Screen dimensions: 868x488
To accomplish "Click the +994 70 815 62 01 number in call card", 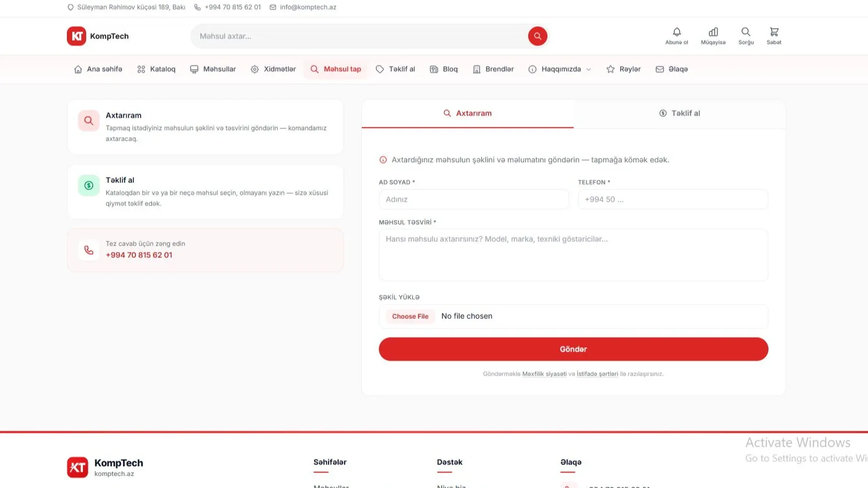I will [x=139, y=255].
